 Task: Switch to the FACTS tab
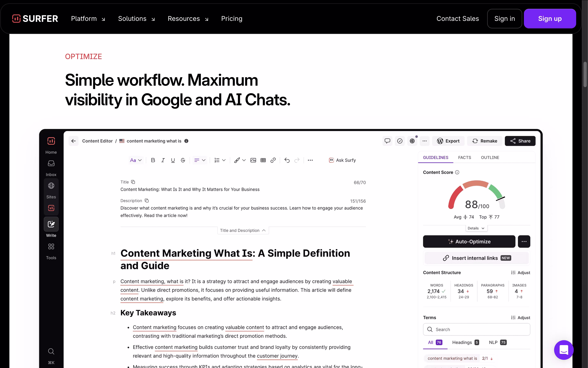pyautogui.click(x=464, y=157)
